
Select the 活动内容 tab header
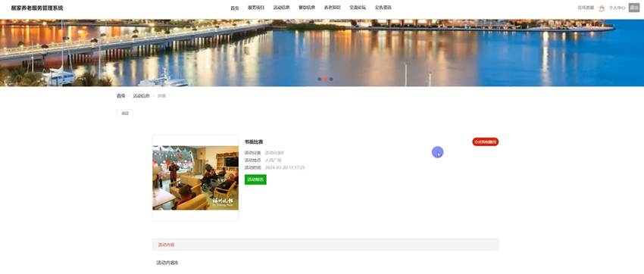167,245
